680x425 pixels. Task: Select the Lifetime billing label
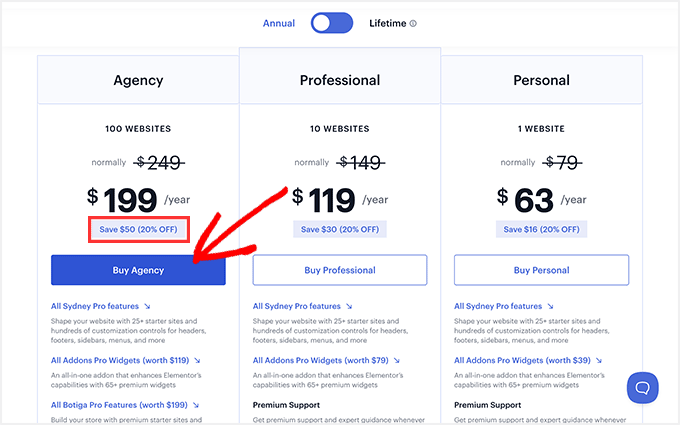[387, 23]
